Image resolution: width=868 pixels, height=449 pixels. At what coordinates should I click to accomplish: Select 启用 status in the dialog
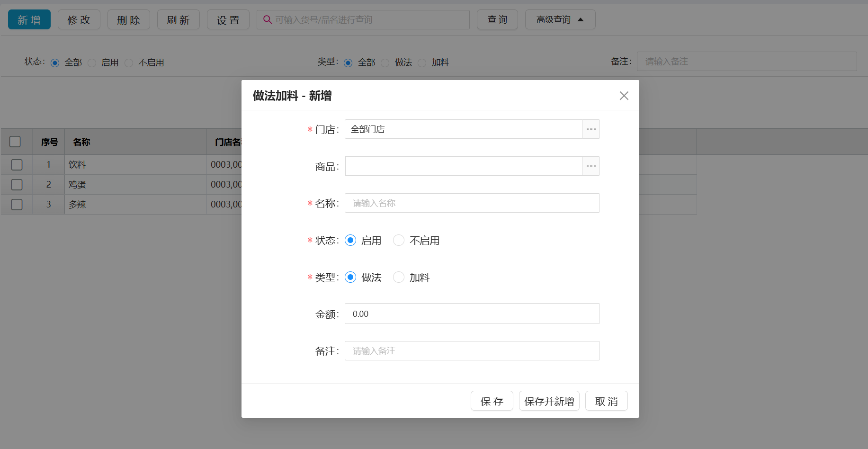pyautogui.click(x=350, y=240)
